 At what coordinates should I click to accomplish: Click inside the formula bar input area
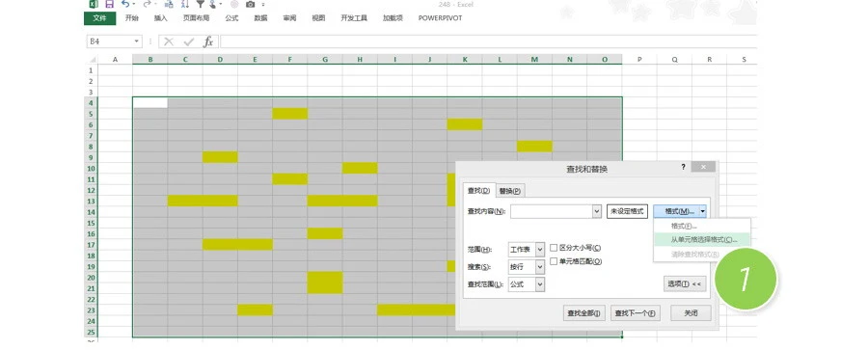click(487, 41)
